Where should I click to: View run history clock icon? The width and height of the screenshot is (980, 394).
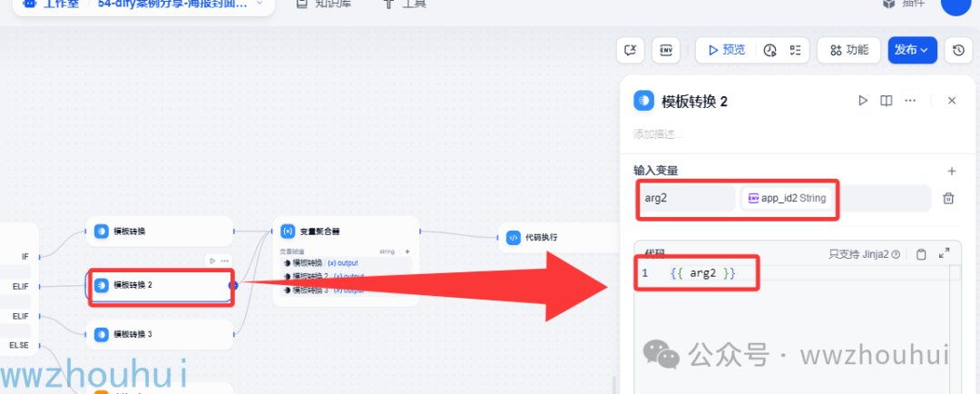(770, 51)
